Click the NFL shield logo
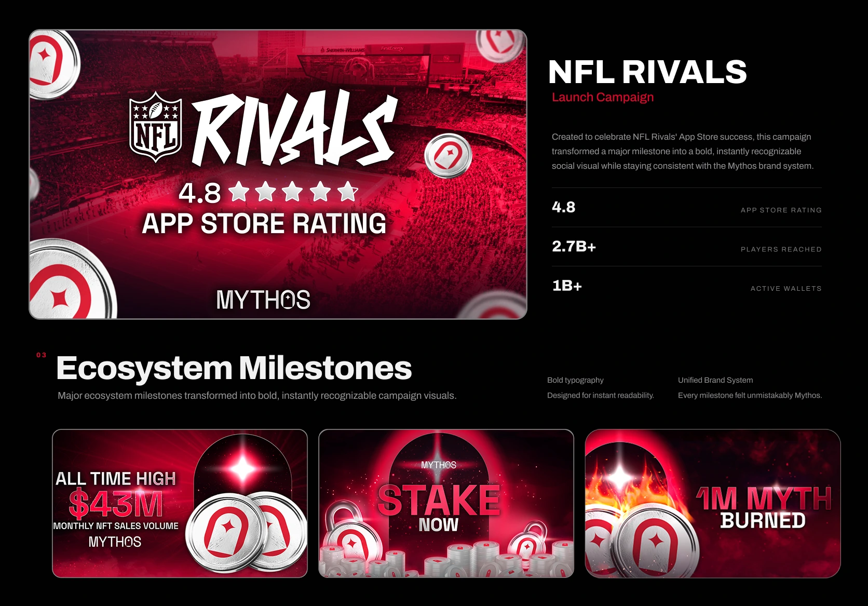The image size is (868, 606). coord(155,127)
